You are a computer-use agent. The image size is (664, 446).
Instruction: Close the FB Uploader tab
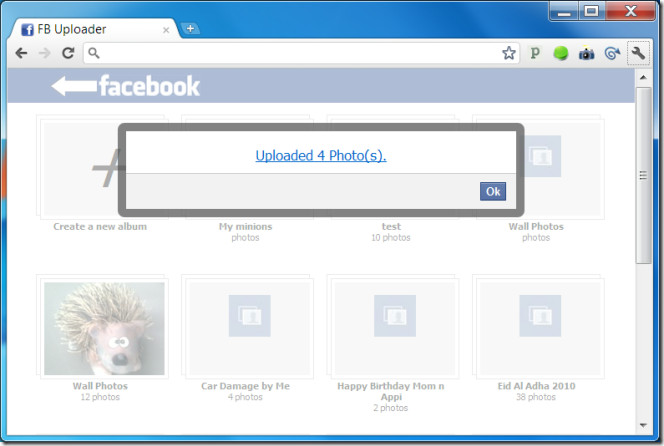click(166, 30)
